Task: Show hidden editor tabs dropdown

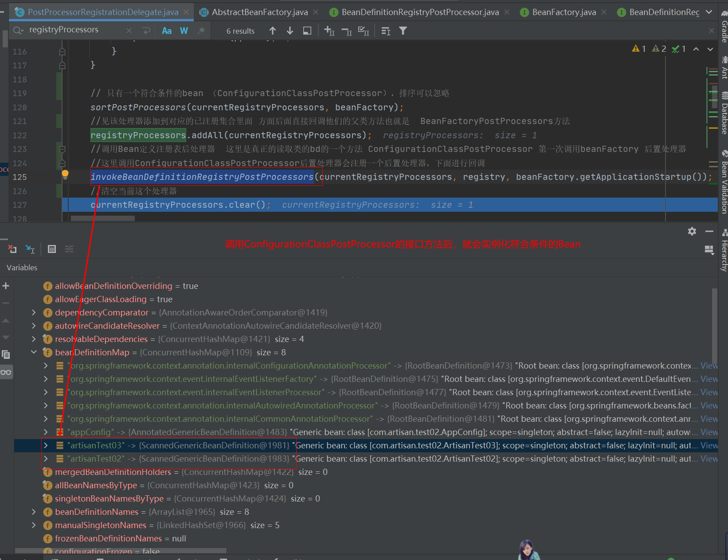Action: pyautogui.click(x=709, y=12)
